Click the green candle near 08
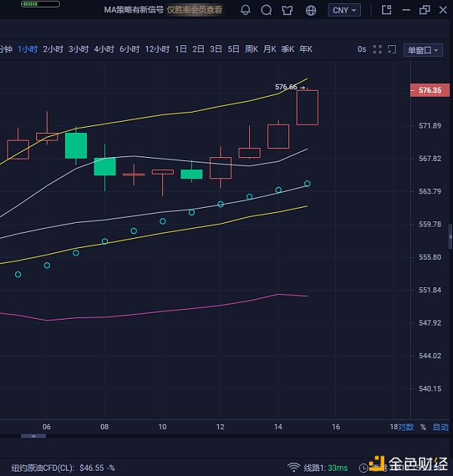Image resolution: width=453 pixels, height=476 pixels. tap(105, 167)
